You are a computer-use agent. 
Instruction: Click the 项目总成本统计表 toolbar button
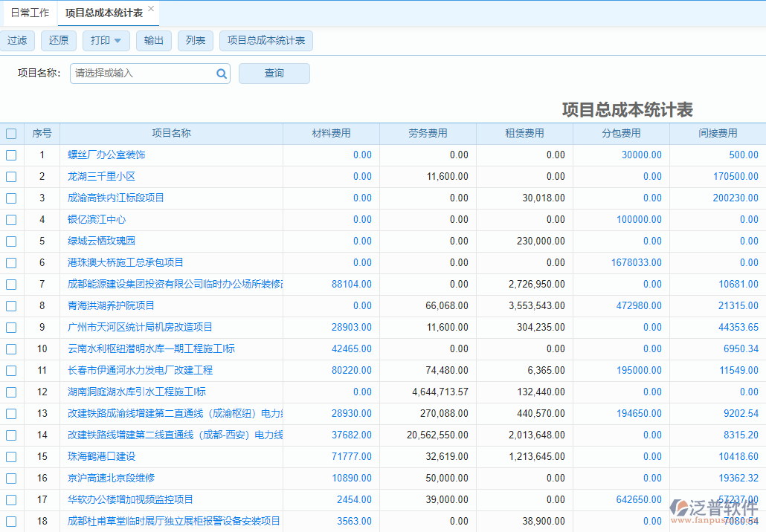click(267, 41)
